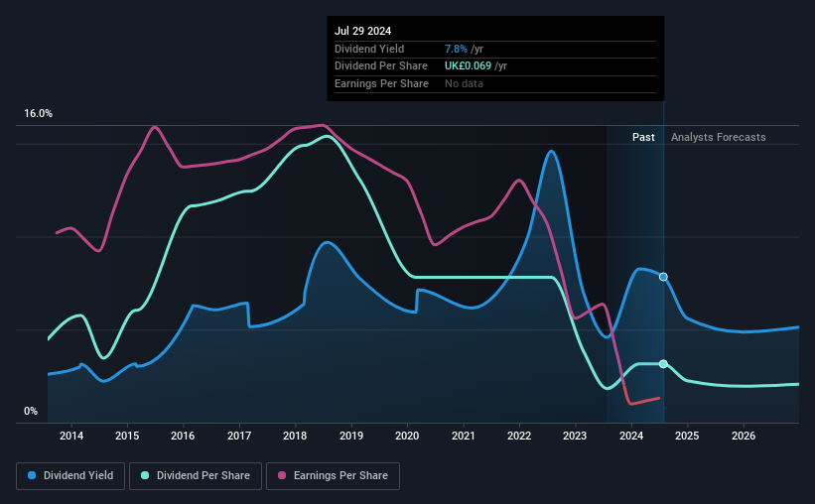This screenshot has height=504, width=815.
Task: Click the 7.8% dividend yield value
Action: click(456, 49)
